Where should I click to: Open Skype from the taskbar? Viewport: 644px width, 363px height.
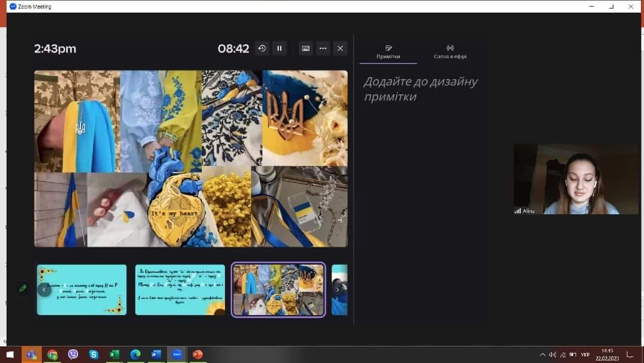(x=94, y=355)
